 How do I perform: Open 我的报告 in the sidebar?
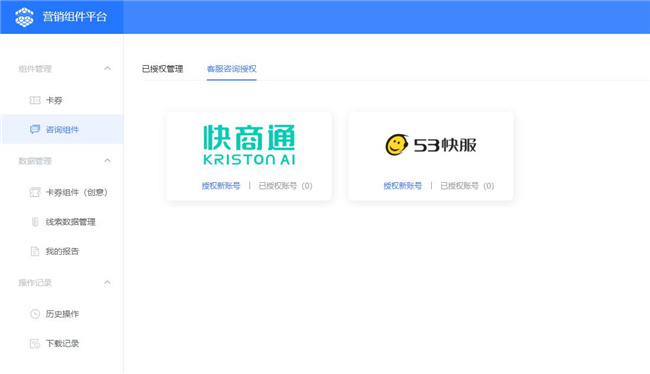pyautogui.click(x=62, y=251)
